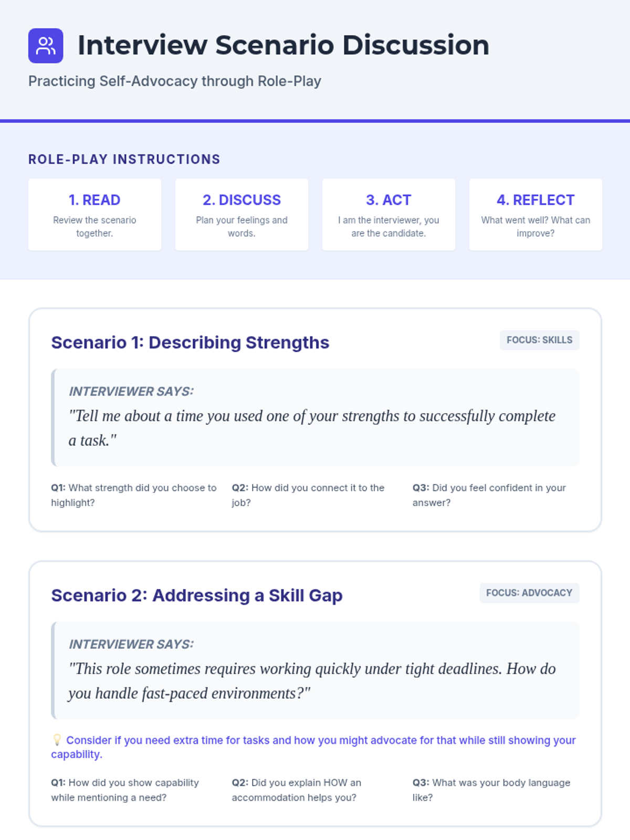Image resolution: width=630 pixels, height=840 pixels.
Task: Select the 2. DISCUSS instruction card
Action: click(x=241, y=215)
